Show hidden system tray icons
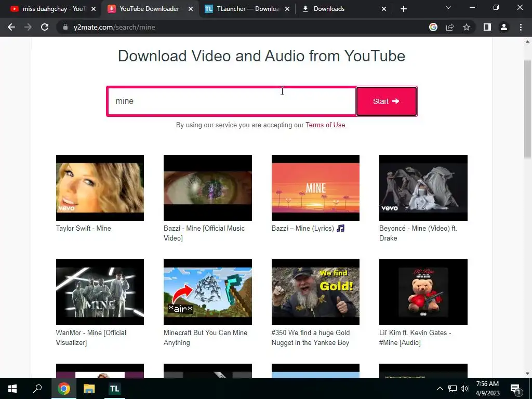This screenshot has height=399, width=532. click(x=440, y=389)
